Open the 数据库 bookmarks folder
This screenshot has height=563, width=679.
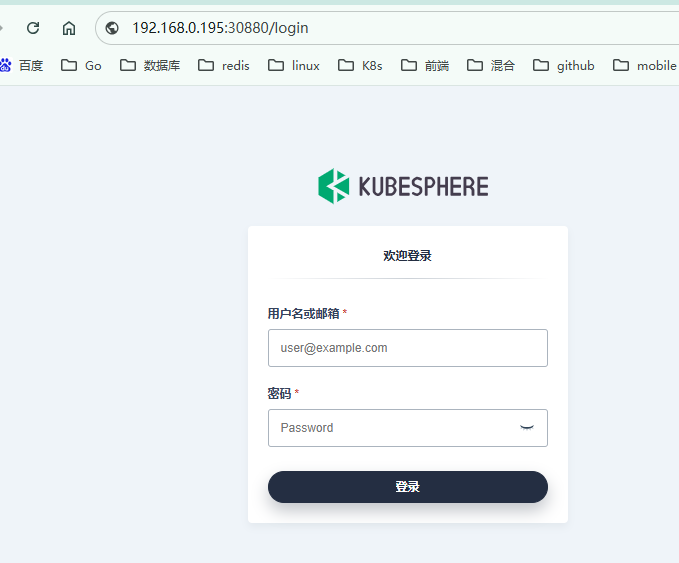[150, 65]
